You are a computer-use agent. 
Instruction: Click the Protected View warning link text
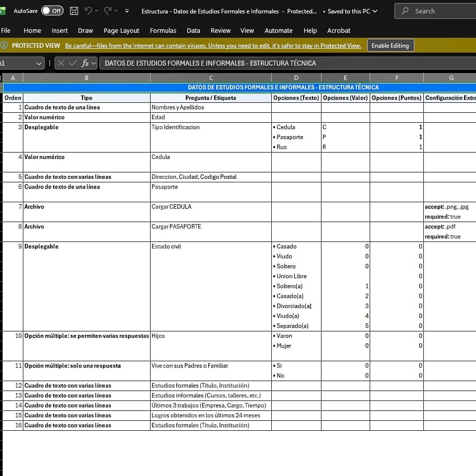(x=213, y=46)
